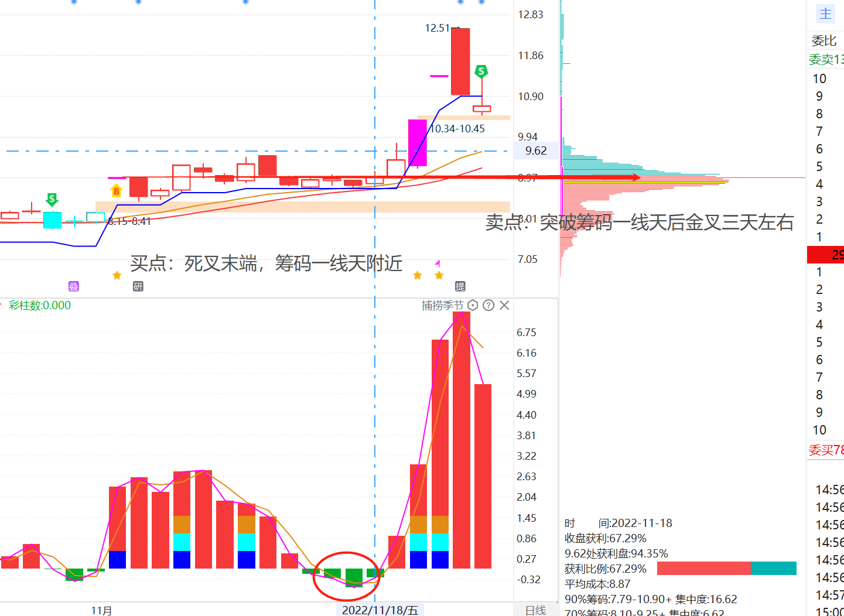Screen dimensions: 844x616
Task: Click the 12.51 high price label
Action: coord(437,28)
